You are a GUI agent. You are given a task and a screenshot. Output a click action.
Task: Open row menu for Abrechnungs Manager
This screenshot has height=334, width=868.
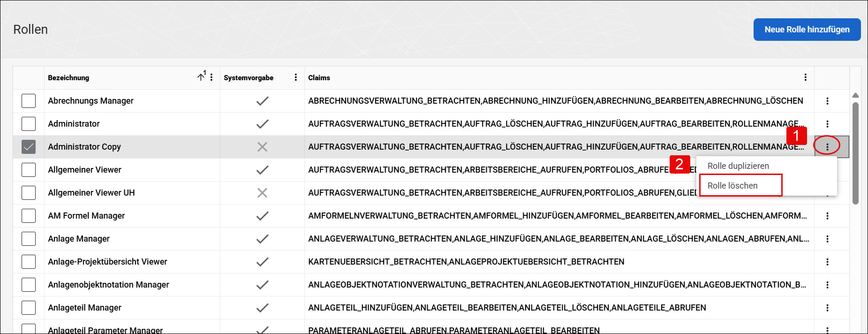point(827,101)
